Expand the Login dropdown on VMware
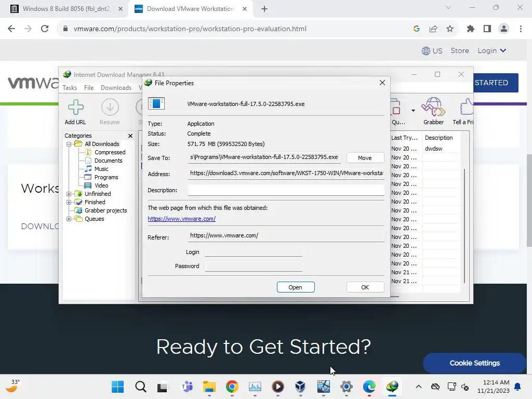This screenshot has width=532, height=399. click(x=491, y=50)
